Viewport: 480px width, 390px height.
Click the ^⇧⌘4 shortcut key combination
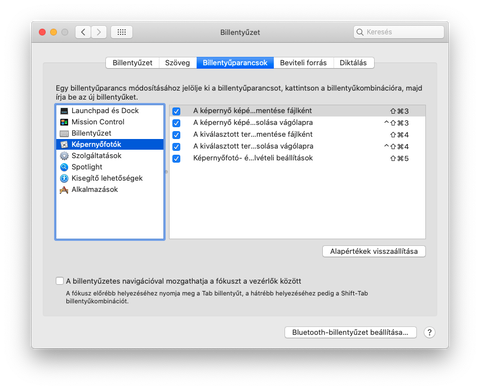click(x=396, y=147)
